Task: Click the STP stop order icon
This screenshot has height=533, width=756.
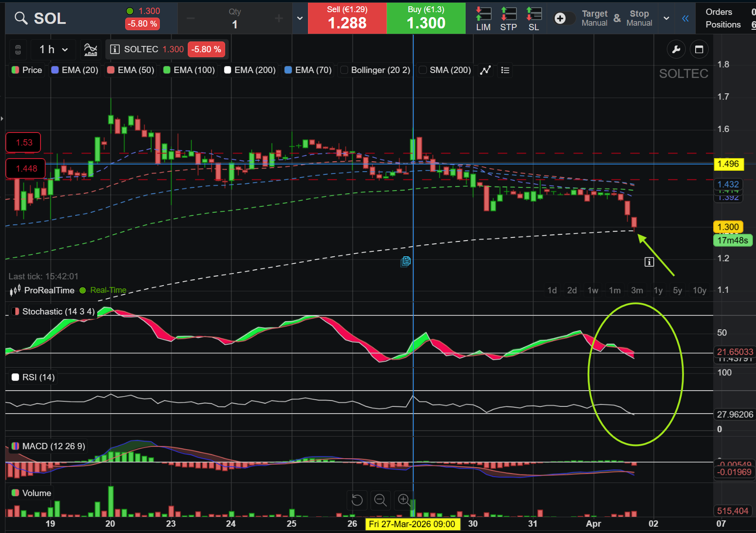Action: (x=508, y=18)
